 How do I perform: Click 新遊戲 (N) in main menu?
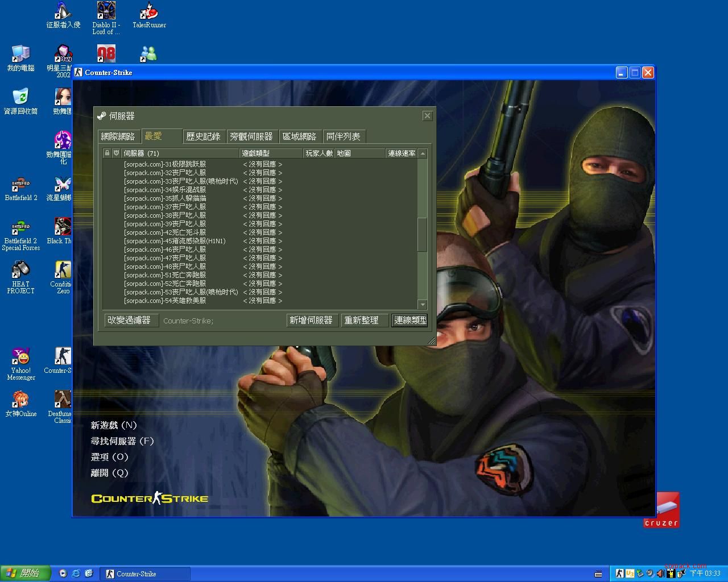tap(114, 425)
